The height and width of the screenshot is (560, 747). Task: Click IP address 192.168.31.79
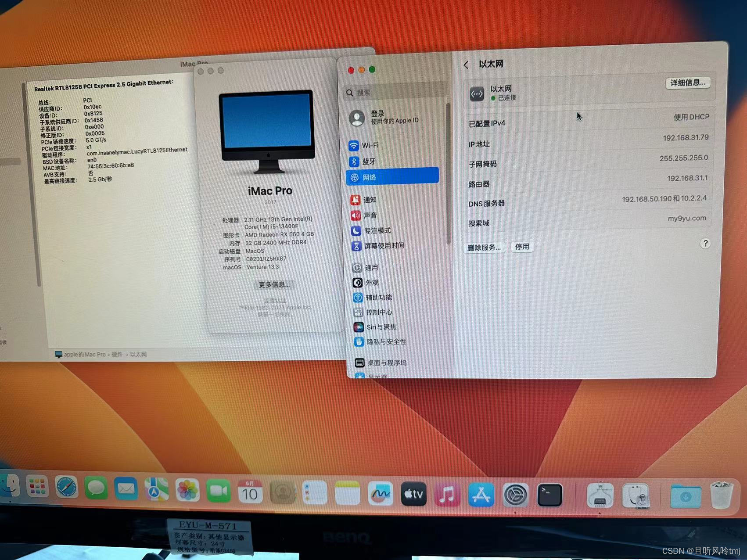click(x=686, y=138)
